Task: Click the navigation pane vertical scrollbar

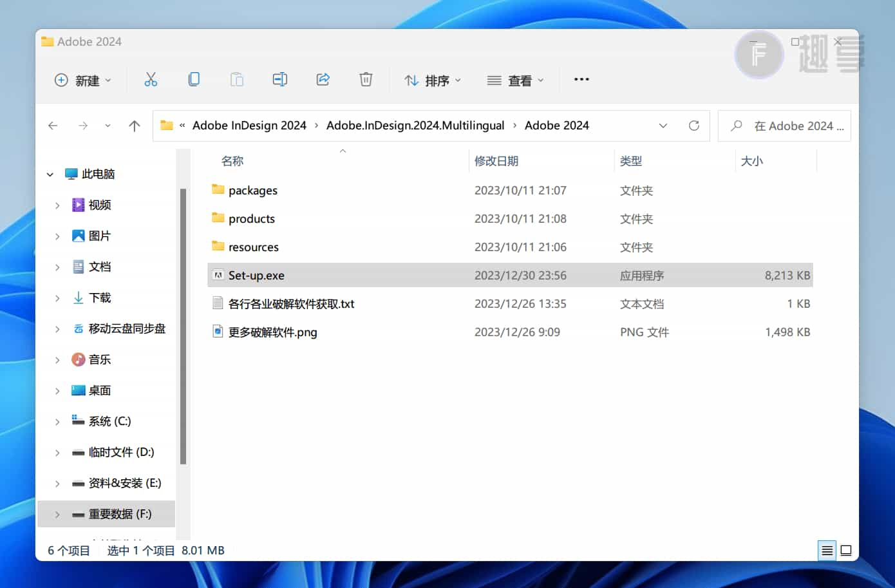Action: coord(184,326)
